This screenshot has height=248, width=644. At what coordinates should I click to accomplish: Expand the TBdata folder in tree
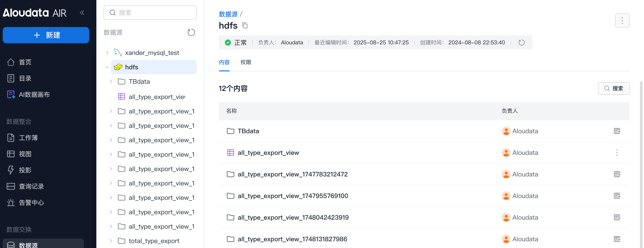click(111, 81)
